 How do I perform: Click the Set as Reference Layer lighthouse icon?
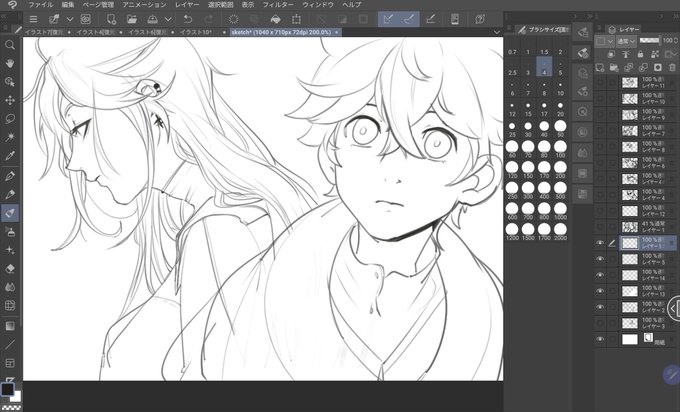coord(625,54)
